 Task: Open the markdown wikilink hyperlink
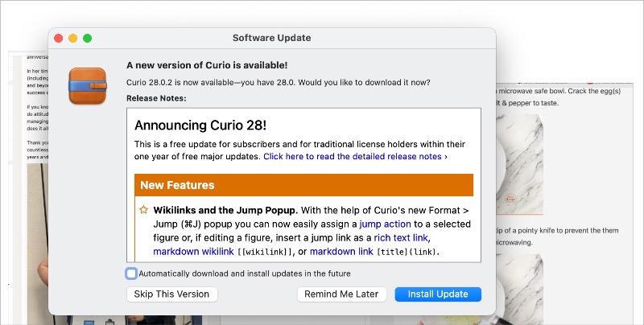(193, 251)
